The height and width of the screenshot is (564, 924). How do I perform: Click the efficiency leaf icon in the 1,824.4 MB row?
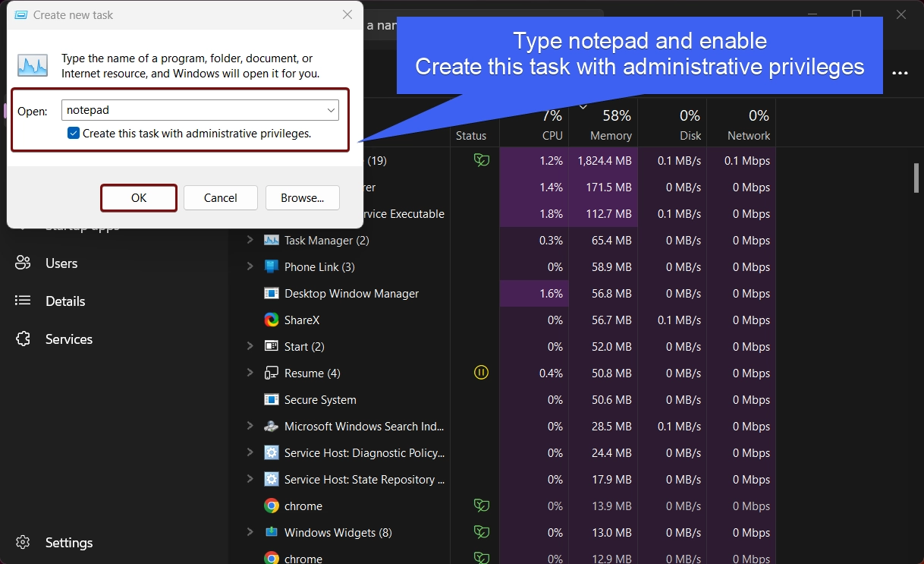click(x=481, y=160)
